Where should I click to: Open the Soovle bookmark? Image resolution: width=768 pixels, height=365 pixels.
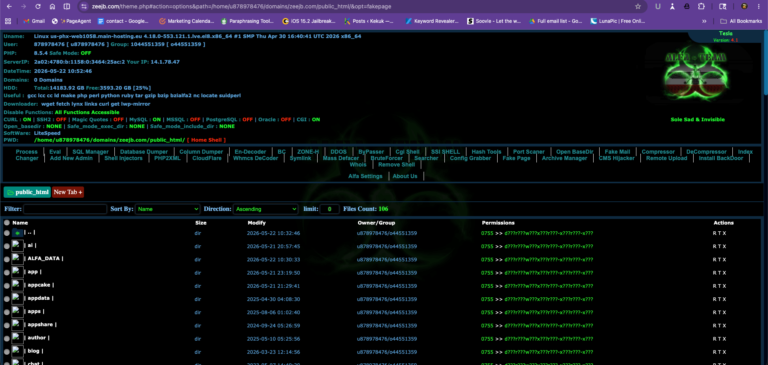tap(494, 21)
